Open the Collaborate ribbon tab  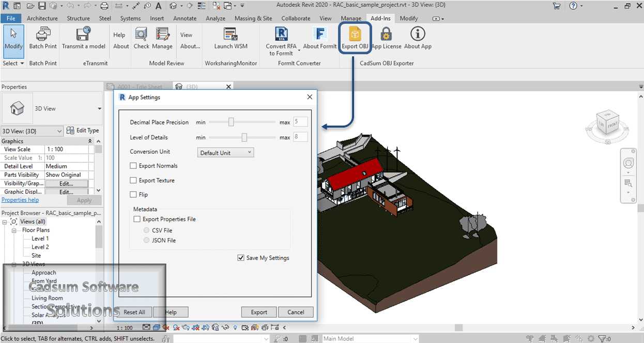[296, 18]
